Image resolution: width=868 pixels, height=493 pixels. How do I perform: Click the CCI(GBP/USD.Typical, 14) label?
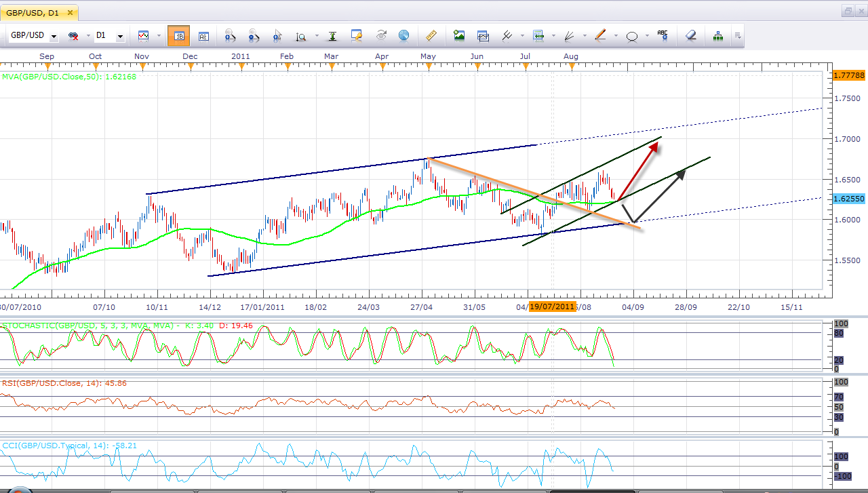pos(70,446)
